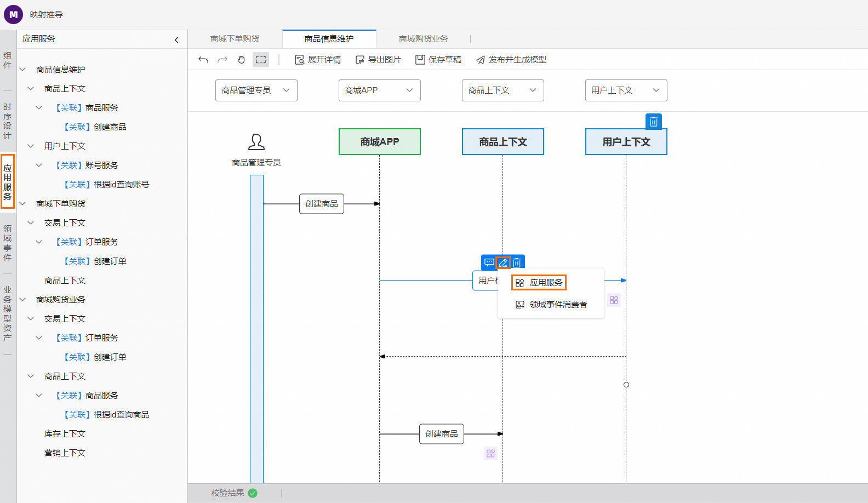Open the 商品上下文 dropdown

click(503, 90)
